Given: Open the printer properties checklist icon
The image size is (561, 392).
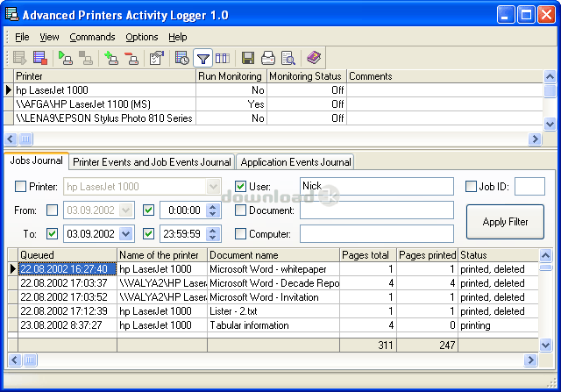Looking at the screenshot, I should [157, 58].
